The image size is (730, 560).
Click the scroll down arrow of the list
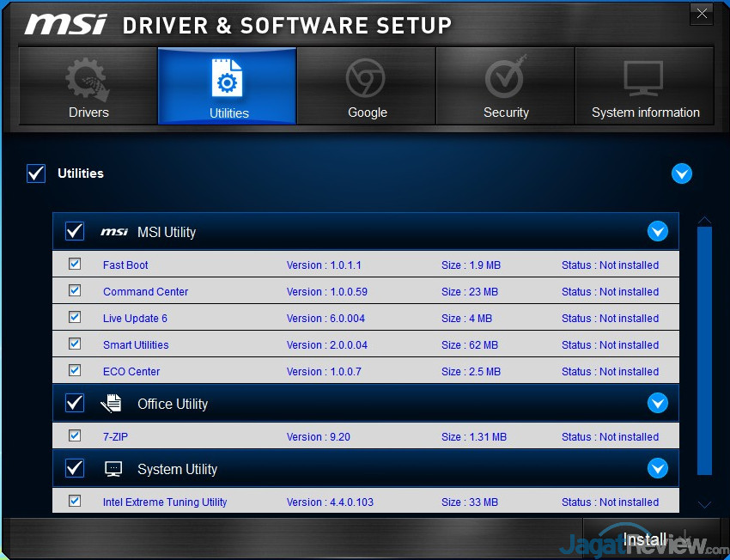coord(704,505)
